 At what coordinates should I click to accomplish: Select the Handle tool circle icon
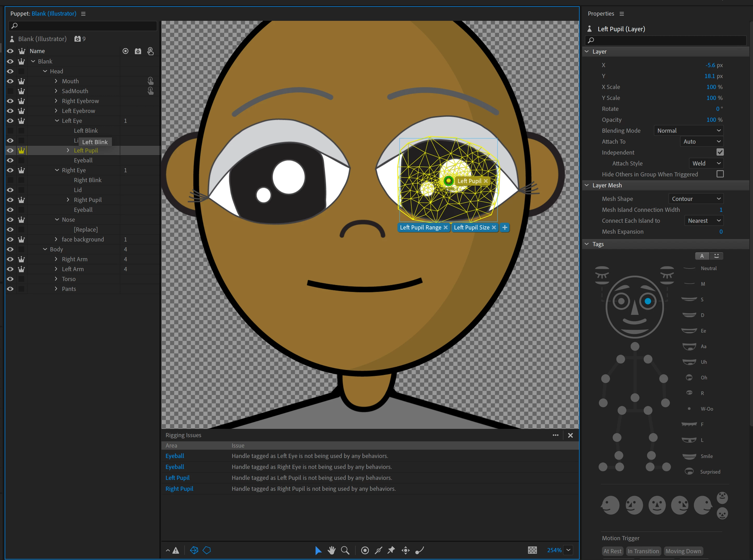pyautogui.click(x=365, y=550)
